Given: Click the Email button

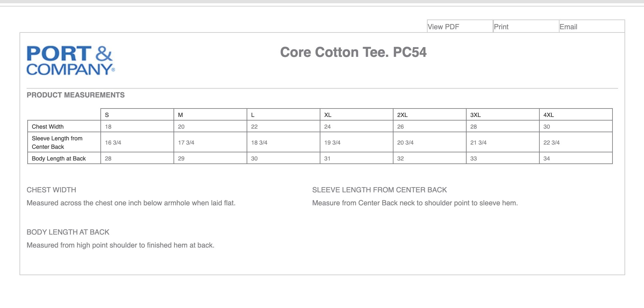Looking at the screenshot, I should coord(592,27).
